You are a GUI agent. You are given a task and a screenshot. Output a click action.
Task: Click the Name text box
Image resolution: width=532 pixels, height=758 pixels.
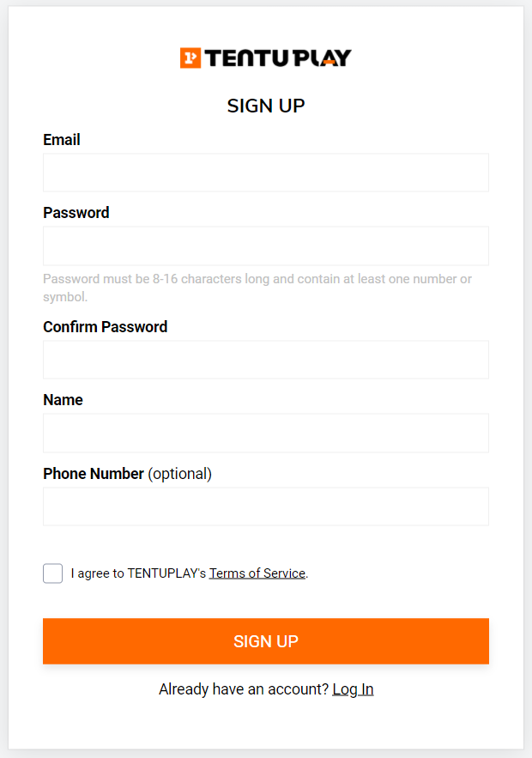coord(266,434)
